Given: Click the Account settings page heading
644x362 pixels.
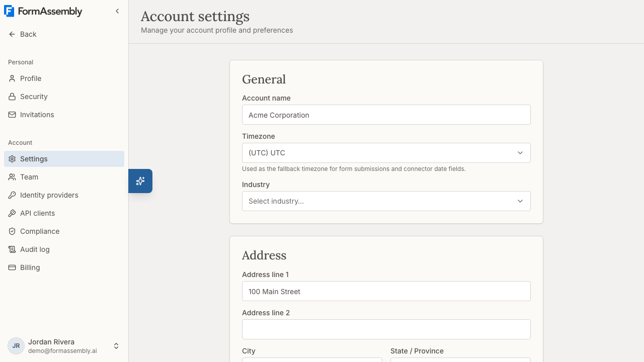Looking at the screenshot, I should [x=195, y=16].
